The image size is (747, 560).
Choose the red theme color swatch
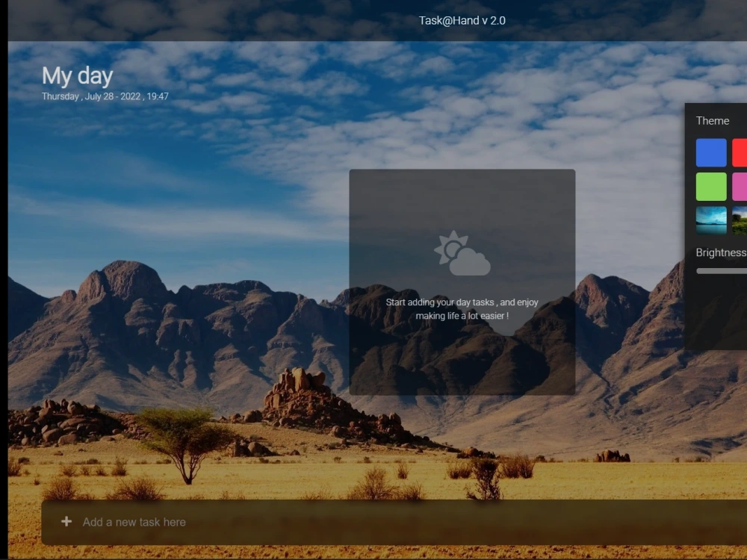(740, 153)
